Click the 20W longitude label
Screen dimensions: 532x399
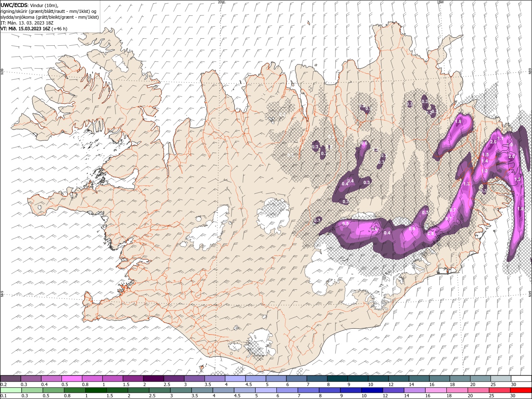(221, 2)
